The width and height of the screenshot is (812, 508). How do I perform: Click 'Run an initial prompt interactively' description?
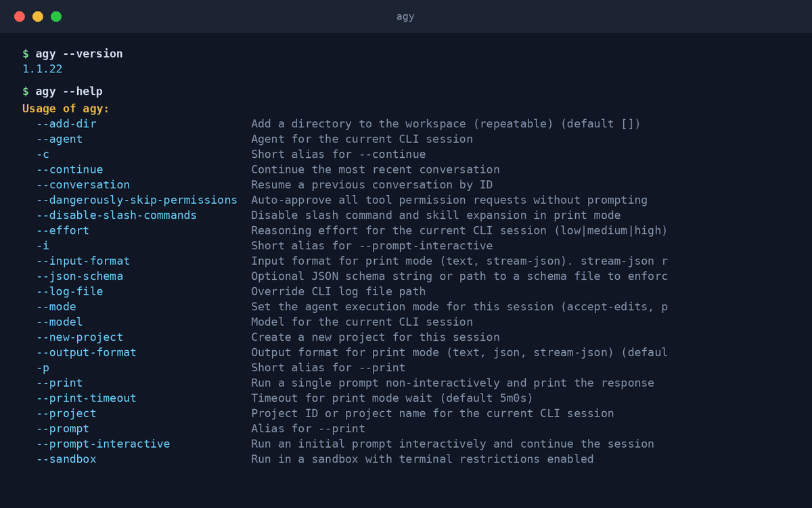click(453, 444)
